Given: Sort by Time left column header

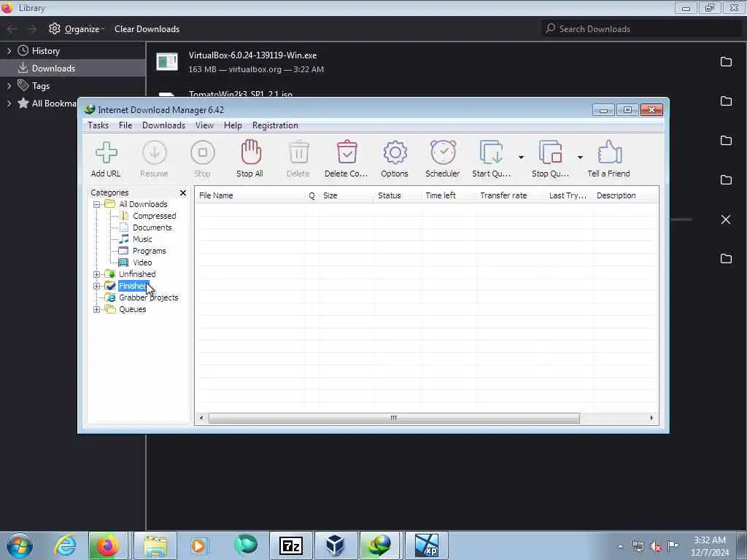Looking at the screenshot, I should [449, 195].
